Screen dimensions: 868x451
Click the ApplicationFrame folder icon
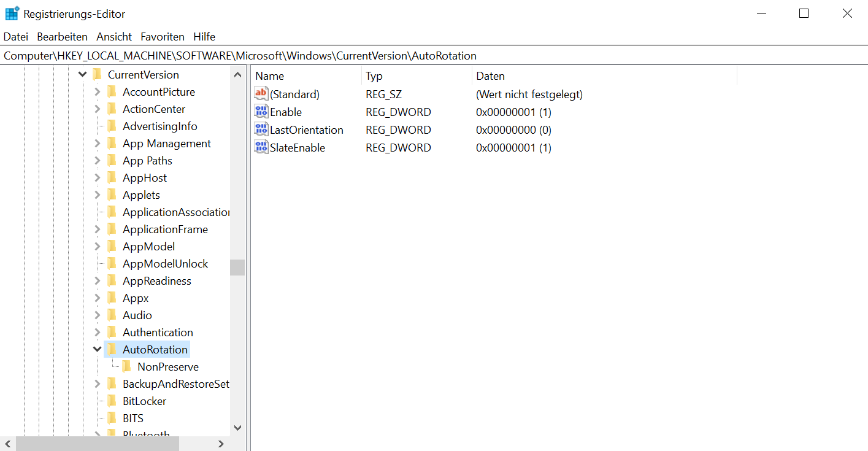(112, 229)
